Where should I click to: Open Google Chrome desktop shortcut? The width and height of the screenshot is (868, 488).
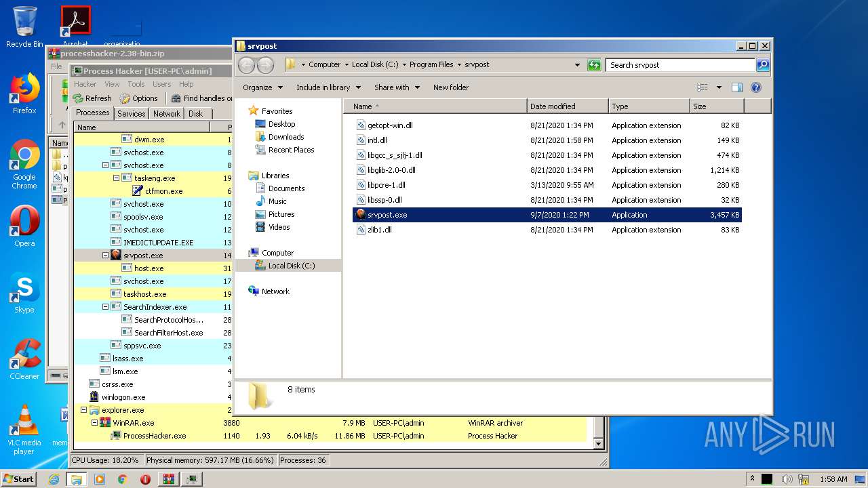pos(24,165)
